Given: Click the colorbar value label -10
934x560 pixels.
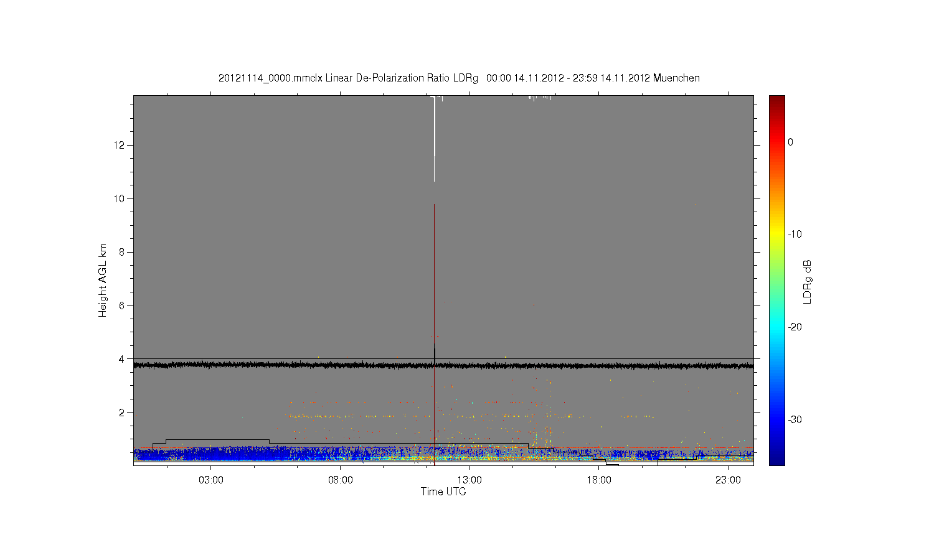Looking at the screenshot, I should pos(795,235).
